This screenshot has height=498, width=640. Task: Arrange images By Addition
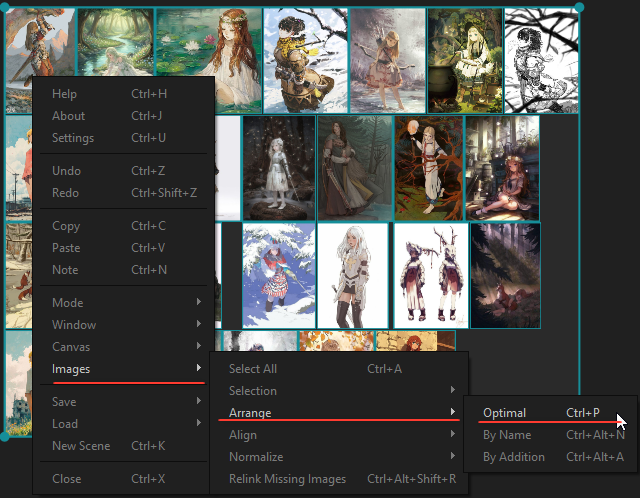pos(550,457)
